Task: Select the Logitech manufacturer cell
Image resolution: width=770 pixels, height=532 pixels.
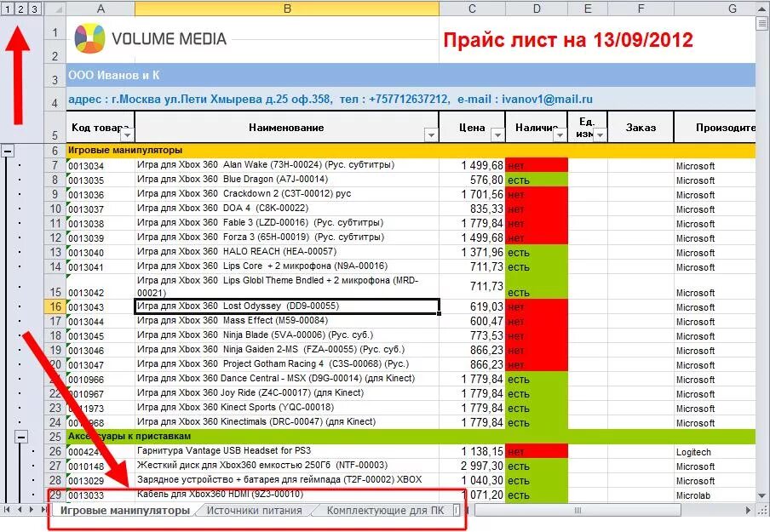Action: [x=715, y=451]
